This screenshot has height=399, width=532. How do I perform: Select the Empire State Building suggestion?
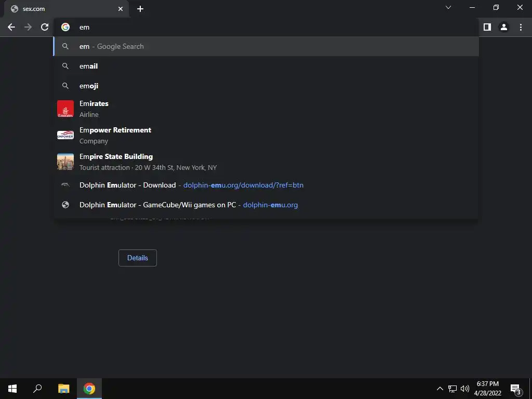(x=266, y=162)
